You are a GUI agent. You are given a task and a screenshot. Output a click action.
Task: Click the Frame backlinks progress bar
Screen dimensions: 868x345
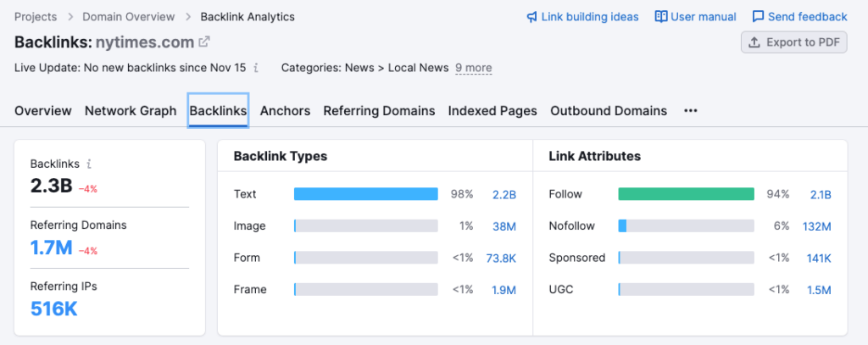tap(366, 290)
